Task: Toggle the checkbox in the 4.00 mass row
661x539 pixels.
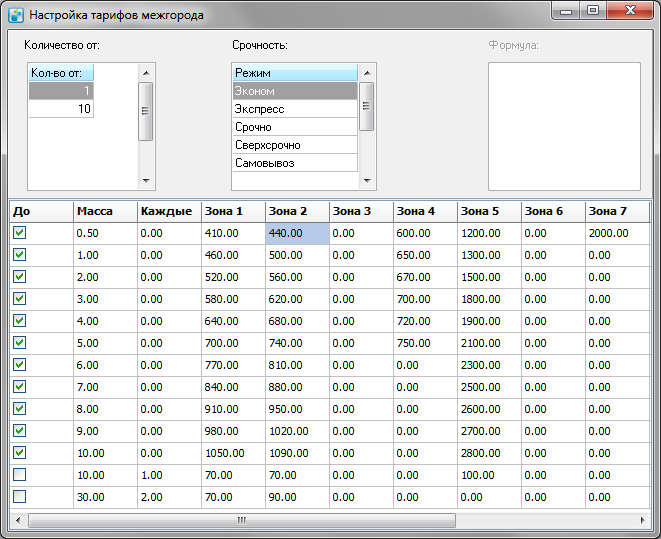Action: pos(19,320)
